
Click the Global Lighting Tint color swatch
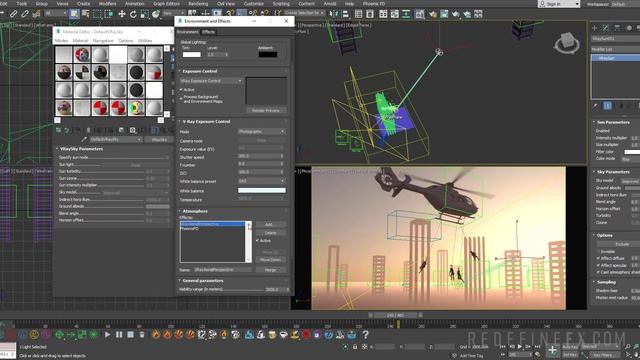coord(191,54)
